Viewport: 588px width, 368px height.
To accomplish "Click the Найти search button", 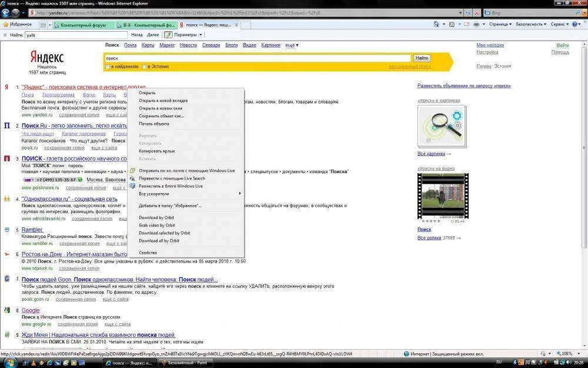I will point(422,58).
